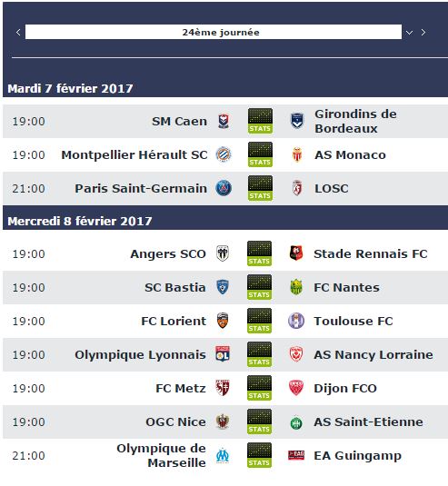Viewport: 448px width, 486px height.
Task: Select the Angers SCO team name
Action: (x=168, y=253)
